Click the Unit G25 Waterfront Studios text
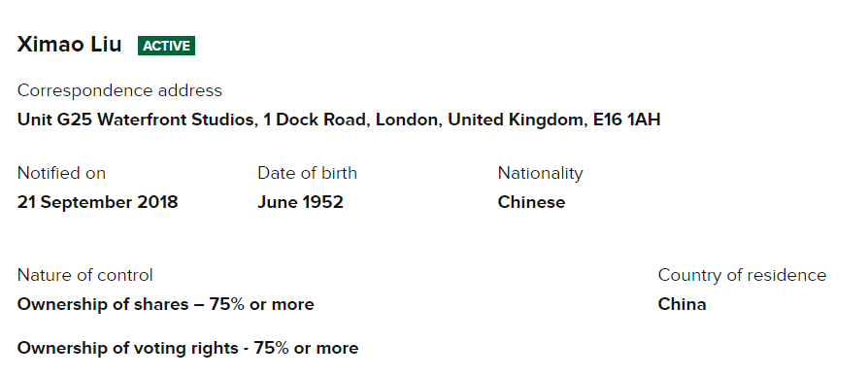Image resolution: width=868 pixels, height=377 pixels. click(x=136, y=120)
